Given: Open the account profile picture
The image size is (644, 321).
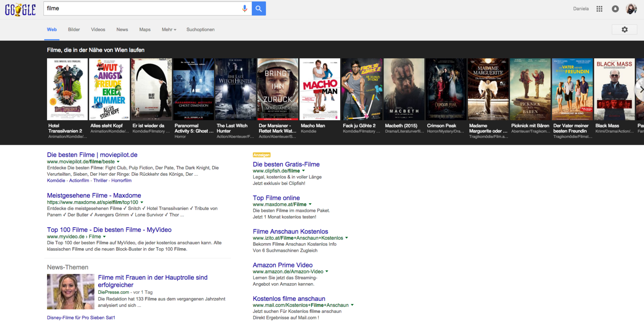Looking at the screenshot, I should 632,8.
